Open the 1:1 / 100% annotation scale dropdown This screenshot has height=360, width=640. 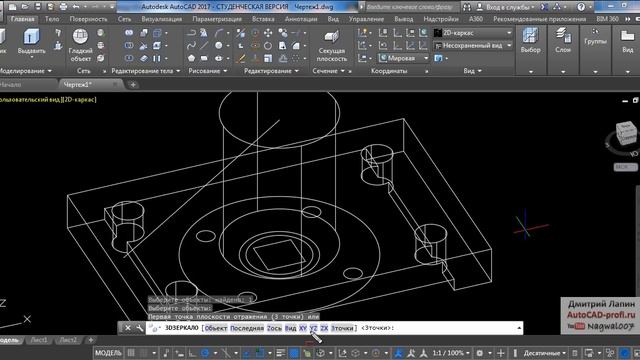(x=451, y=353)
